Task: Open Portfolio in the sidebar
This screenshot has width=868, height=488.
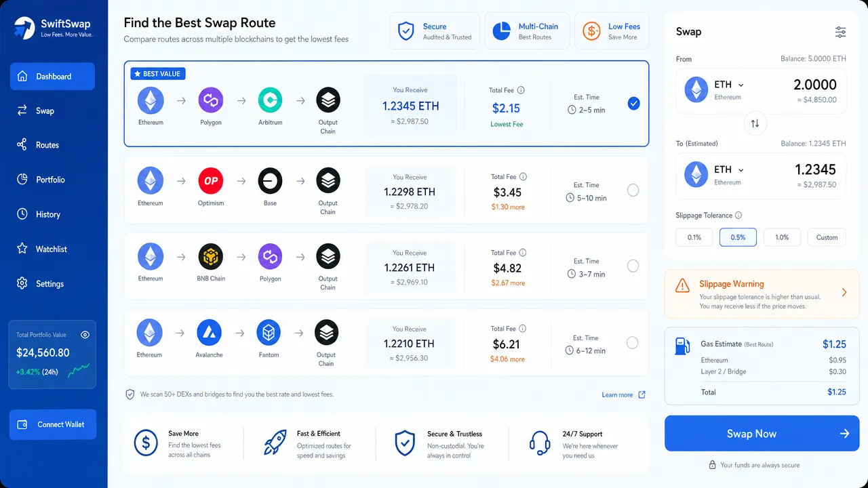Action: pyautogui.click(x=52, y=180)
